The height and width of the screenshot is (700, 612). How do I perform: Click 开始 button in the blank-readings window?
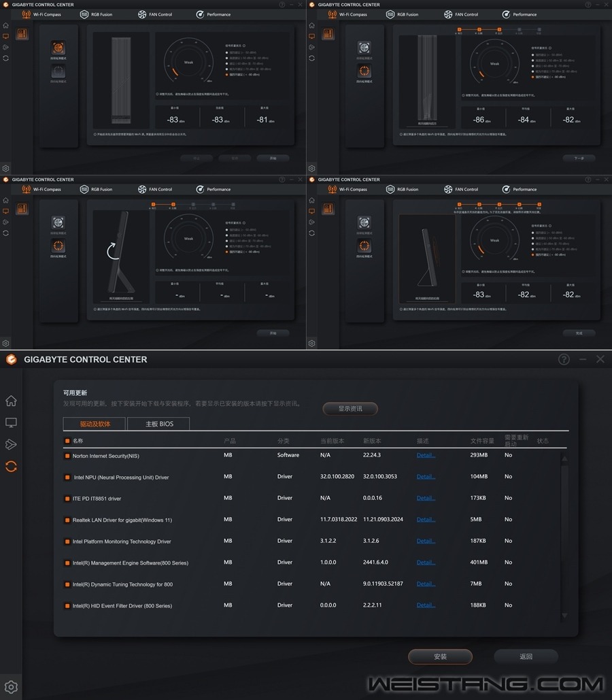(273, 333)
